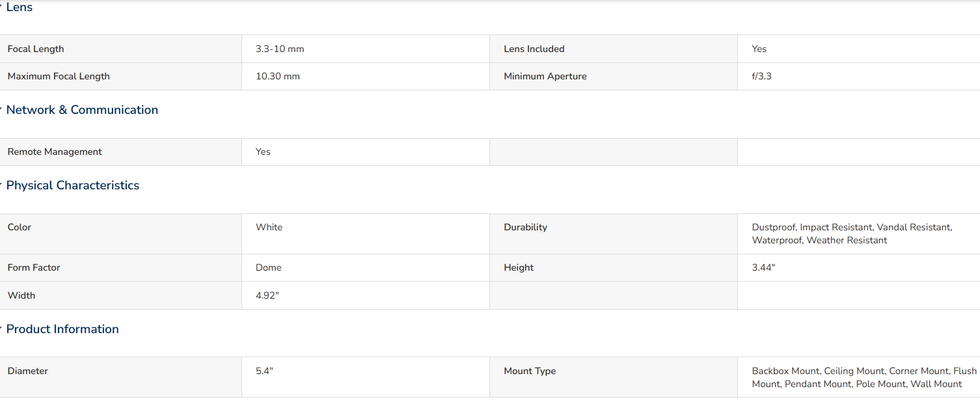The height and width of the screenshot is (406, 980).
Task: Click the Lens Included label
Action: pyautogui.click(x=534, y=49)
